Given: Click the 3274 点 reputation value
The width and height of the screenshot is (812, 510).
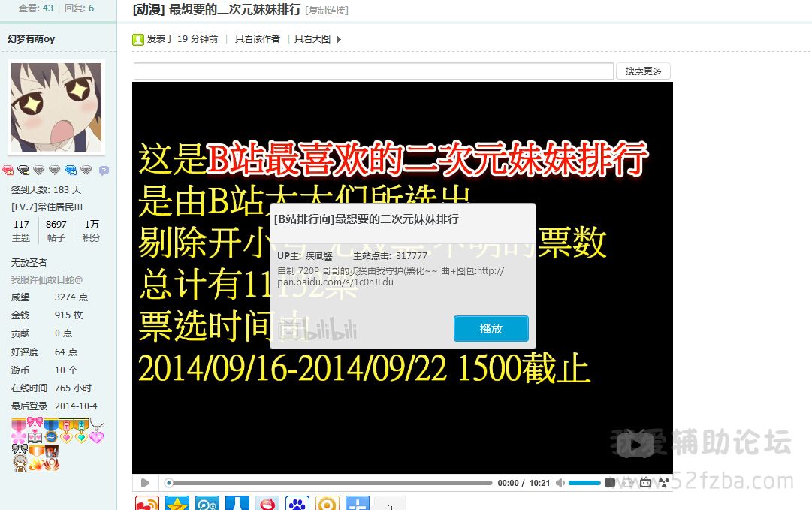Looking at the screenshot, I should coord(71,297).
